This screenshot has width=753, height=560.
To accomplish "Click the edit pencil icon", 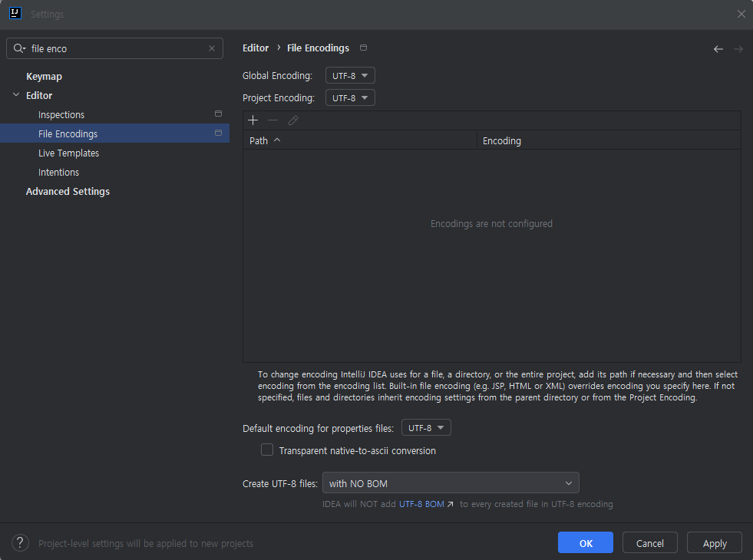I will [x=293, y=120].
